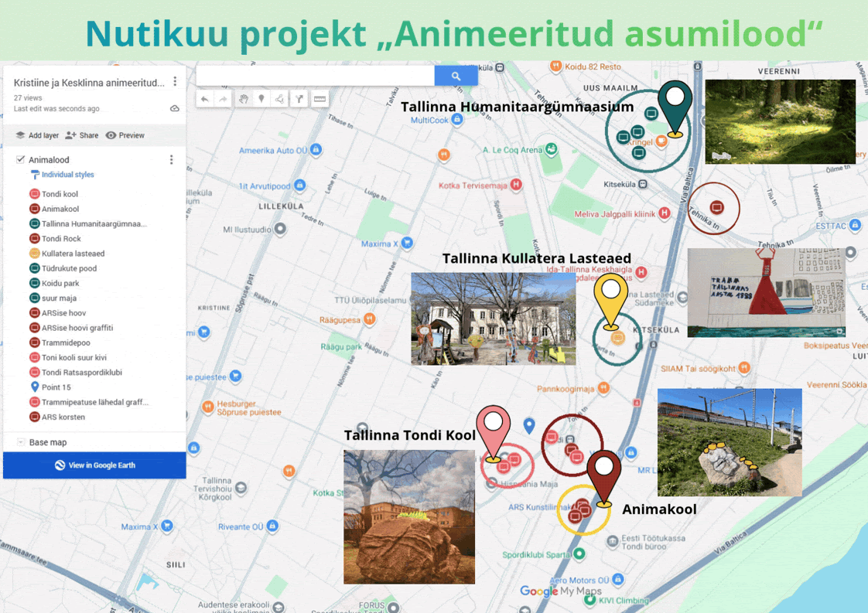868x613 pixels.
Task: Select the Add marker tool
Action: (261, 99)
